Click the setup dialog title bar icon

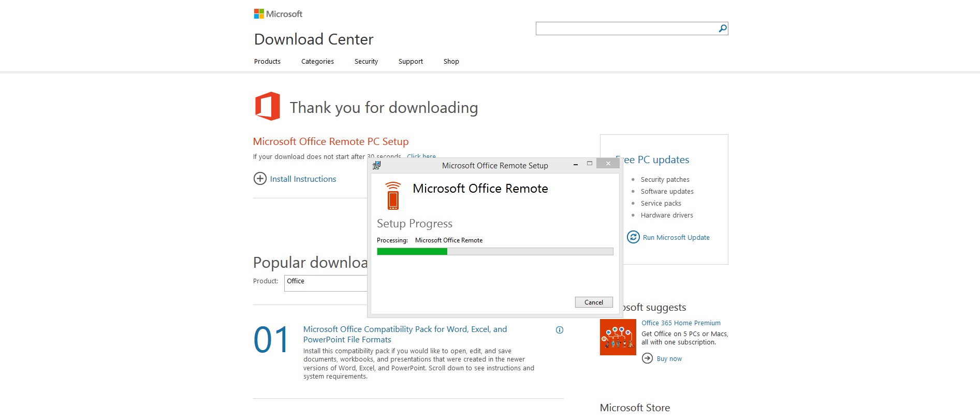coord(376,165)
